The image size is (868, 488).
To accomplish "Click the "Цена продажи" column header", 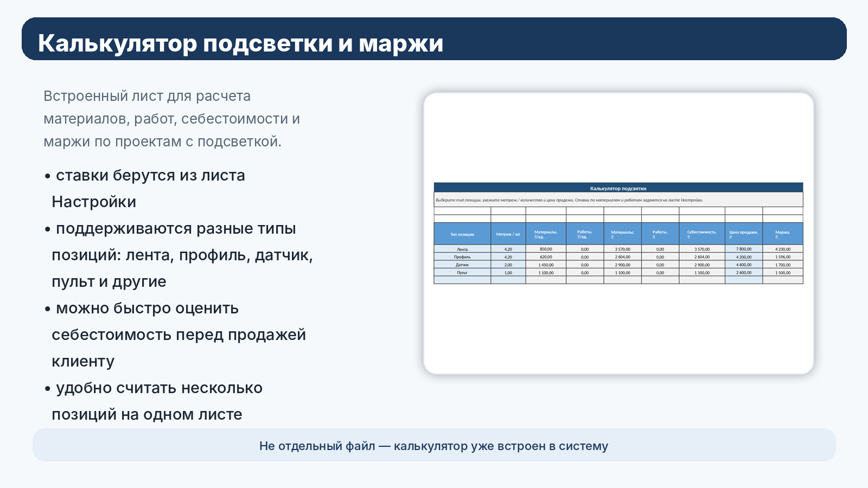I will click(743, 234).
